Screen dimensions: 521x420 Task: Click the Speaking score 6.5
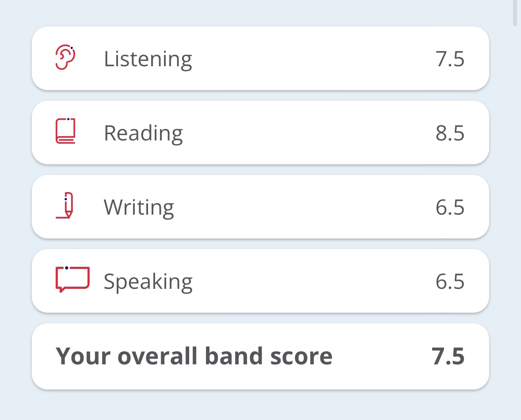coord(450,282)
